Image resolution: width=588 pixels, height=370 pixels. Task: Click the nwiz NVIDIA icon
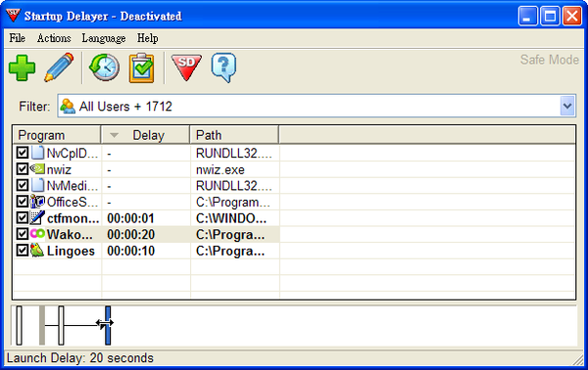click(x=37, y=169)
